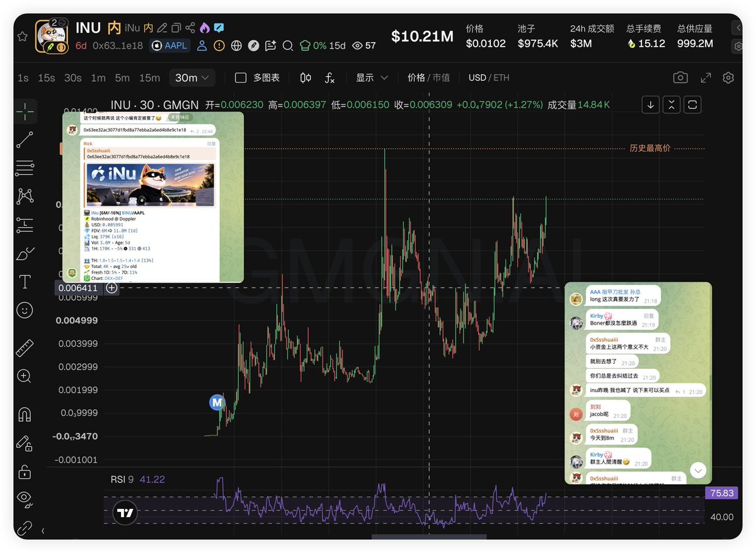Click the share icon in token header
Screen dimensions: 756x553
point(190,28)
